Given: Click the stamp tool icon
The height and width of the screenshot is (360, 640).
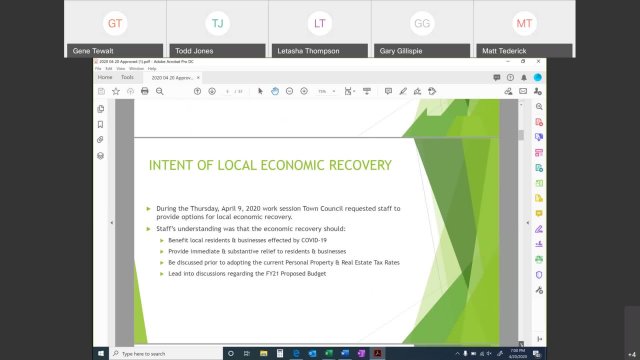Looking at the screenshot, I should coord(432,91).
